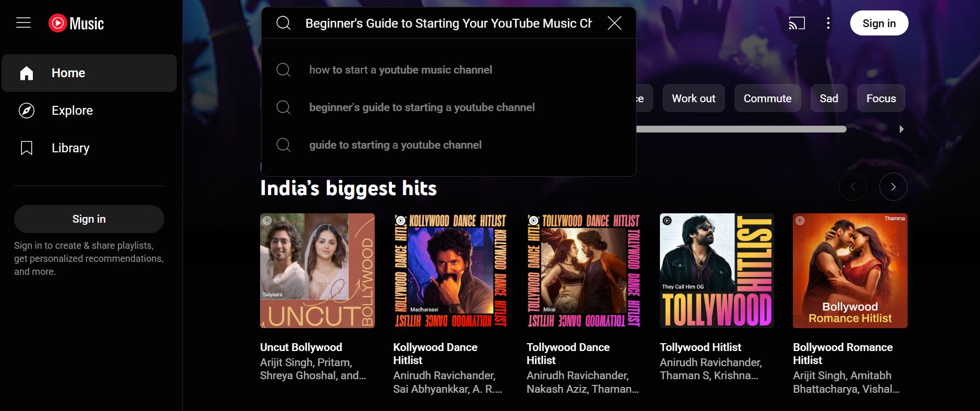
Task: Click the YouTube Music logo
Action: click(x=76, y=23)
